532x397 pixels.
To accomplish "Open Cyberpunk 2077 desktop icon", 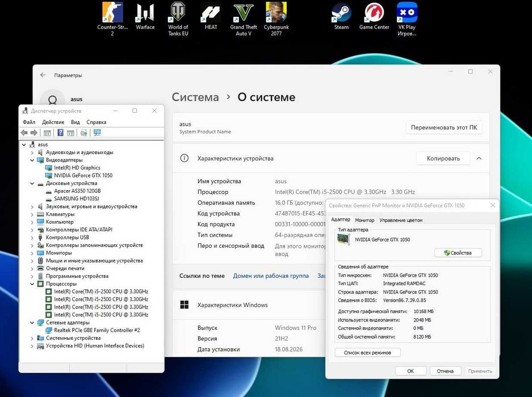I will pos(276,19).
